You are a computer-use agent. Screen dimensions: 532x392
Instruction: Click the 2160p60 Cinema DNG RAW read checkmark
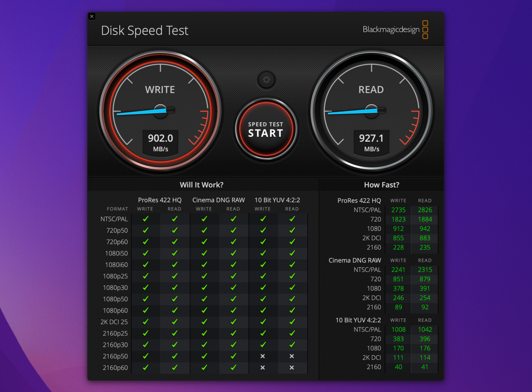pos(234,367)
